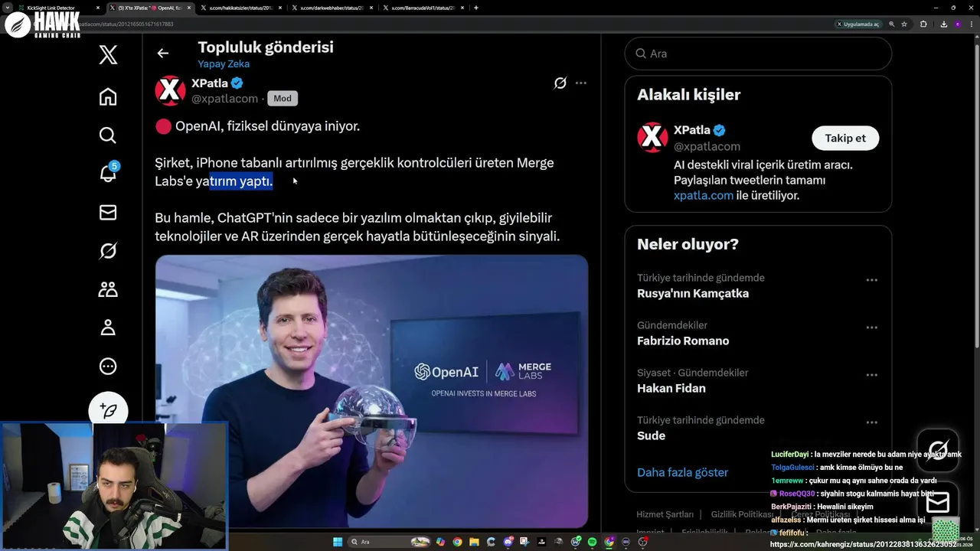Click XPatla avatar on the post
This screenshot has height=551, width=980.
pos(170,91)
